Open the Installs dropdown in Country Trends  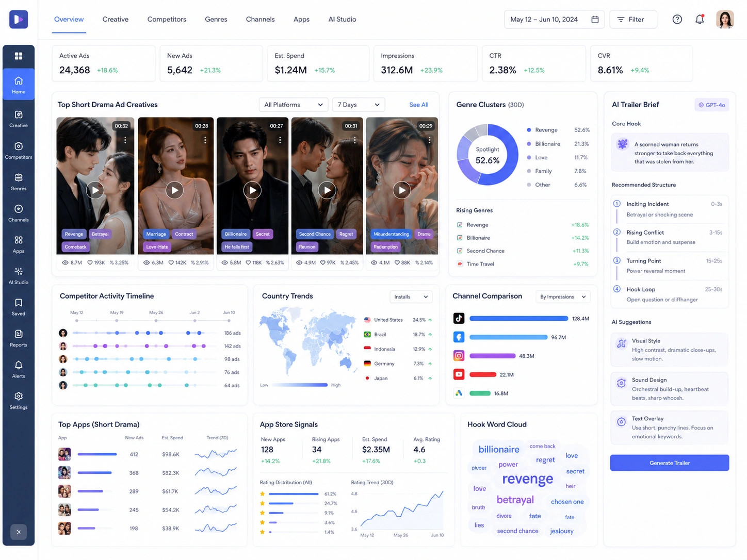pyautogui.click(x=411, y=297)
